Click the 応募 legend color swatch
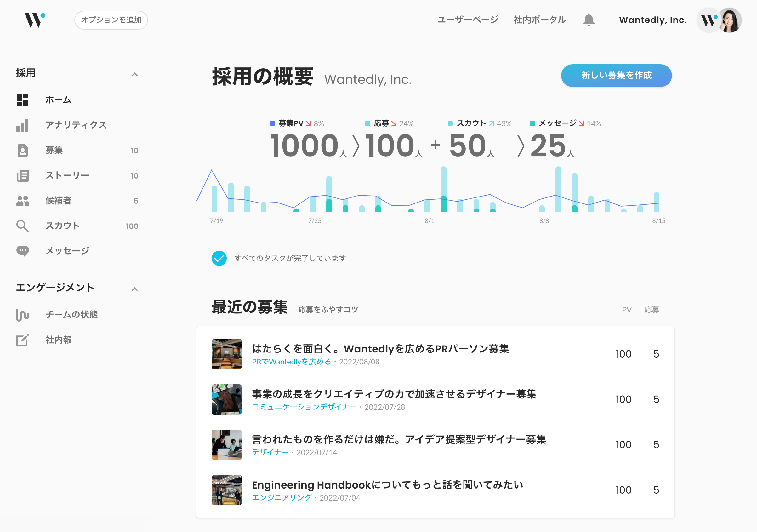Viewport: 757px width, 532px height. tap(367, 123)
